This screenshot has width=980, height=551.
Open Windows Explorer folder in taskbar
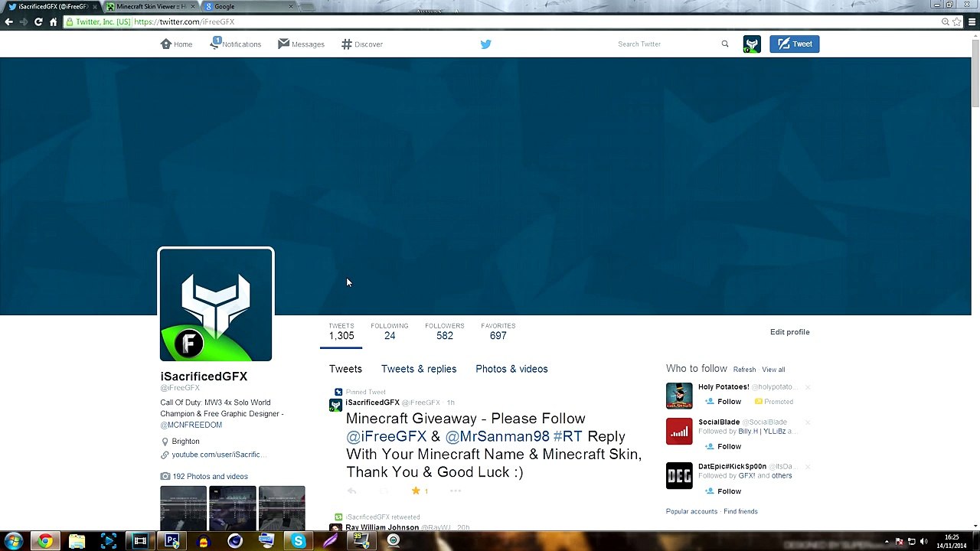pos(77,541)
